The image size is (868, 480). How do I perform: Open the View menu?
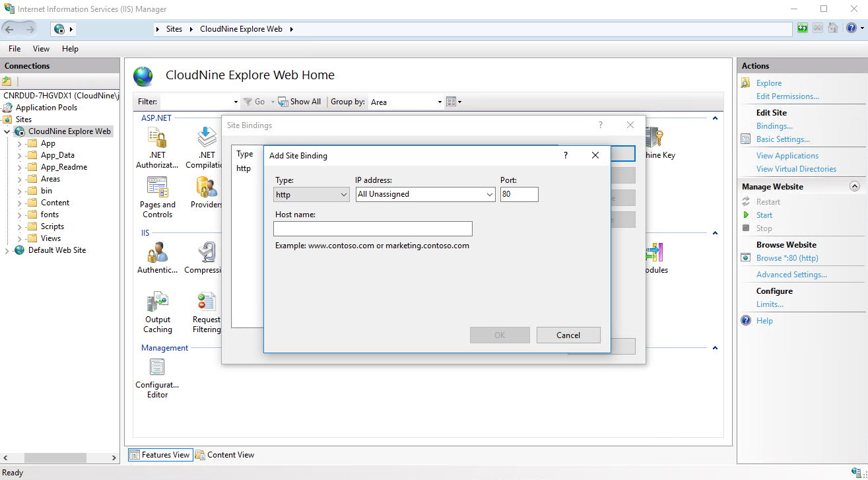(x=41, y=49)
